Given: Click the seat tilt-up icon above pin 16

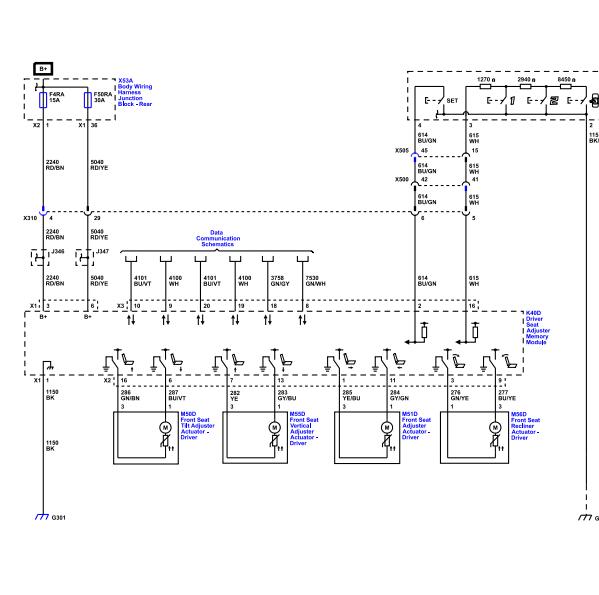Looking at the screenshot, I should [128, 361].
